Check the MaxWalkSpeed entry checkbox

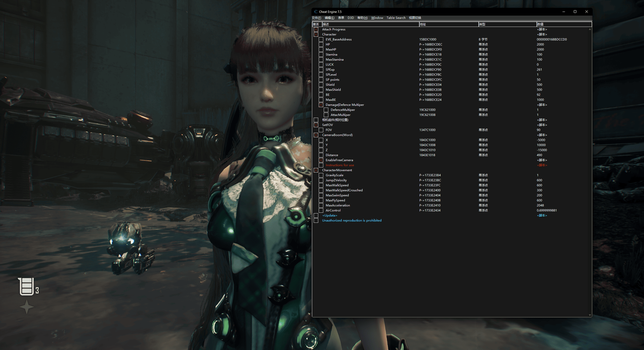(321, 185)
